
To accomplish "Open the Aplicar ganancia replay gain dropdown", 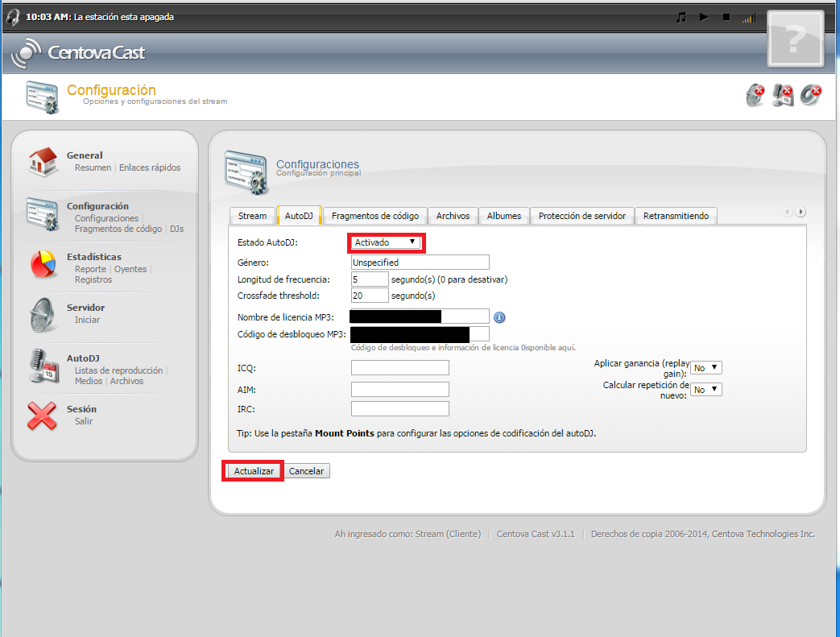I will (x=706, y=367).
